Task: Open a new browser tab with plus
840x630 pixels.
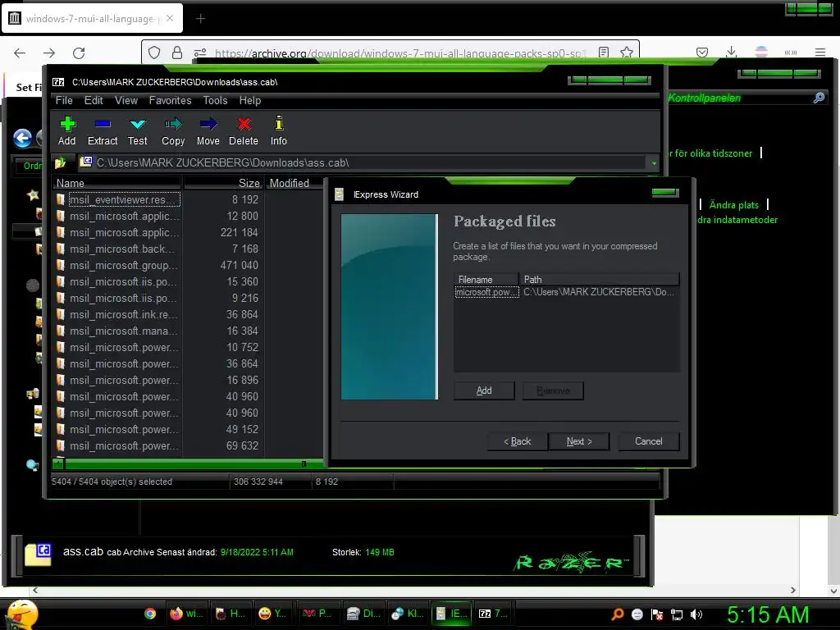Action: pos(200,19)
